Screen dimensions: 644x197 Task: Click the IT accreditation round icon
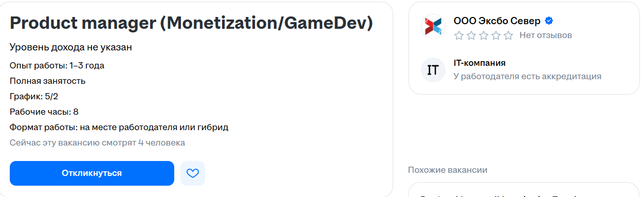click(x=433, y=70)
